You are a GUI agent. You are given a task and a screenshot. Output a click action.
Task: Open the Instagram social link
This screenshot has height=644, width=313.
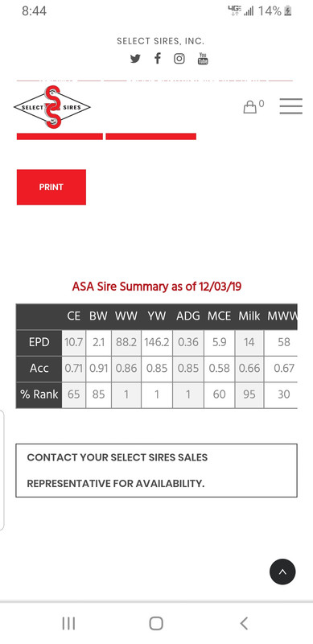coord(179,59)
